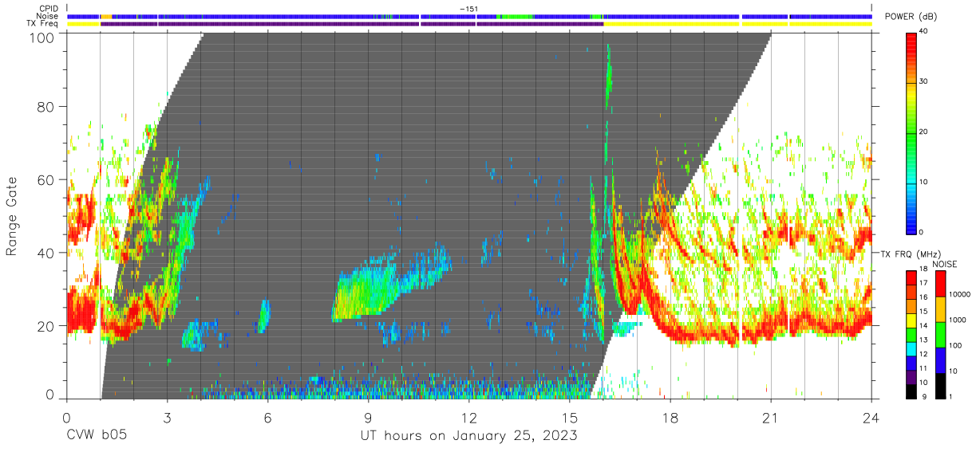Pick the green 13-14 MHz TX frequency swatch
980x452 pixels.
[911, 334]
